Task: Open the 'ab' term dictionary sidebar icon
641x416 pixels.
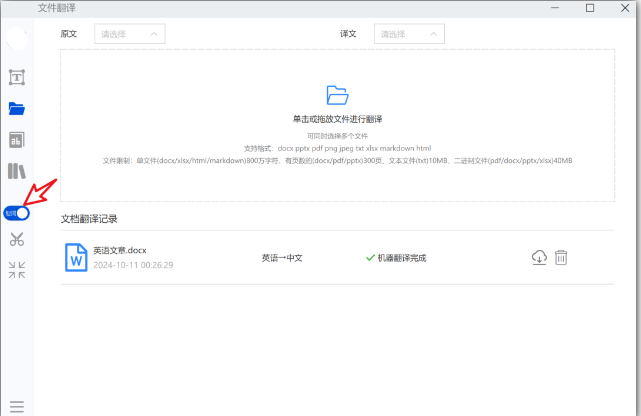Action: coord(17,140)
